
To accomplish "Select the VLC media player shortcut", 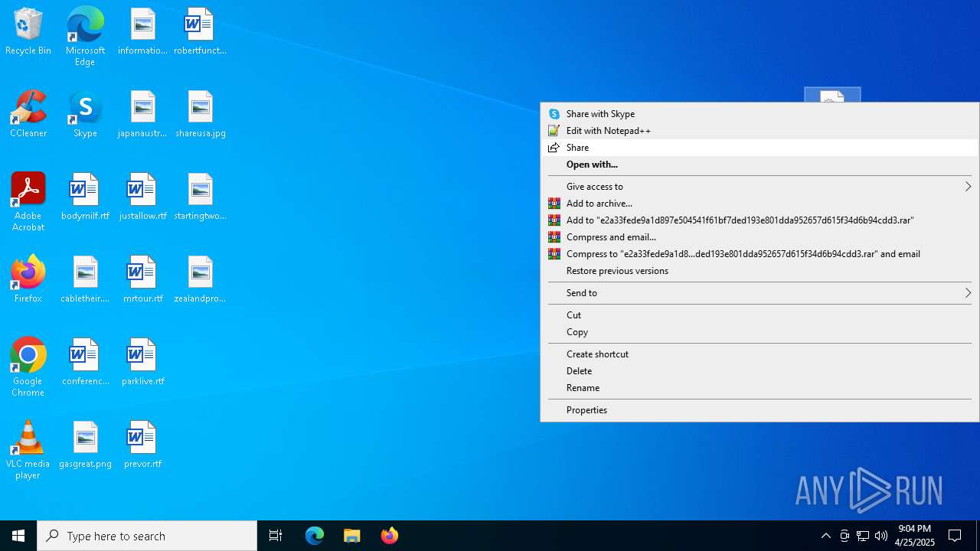I will point(28,450).
